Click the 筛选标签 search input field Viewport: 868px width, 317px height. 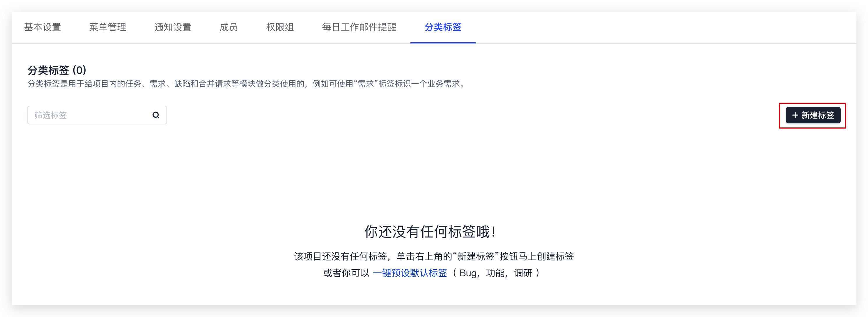(97, 115)
